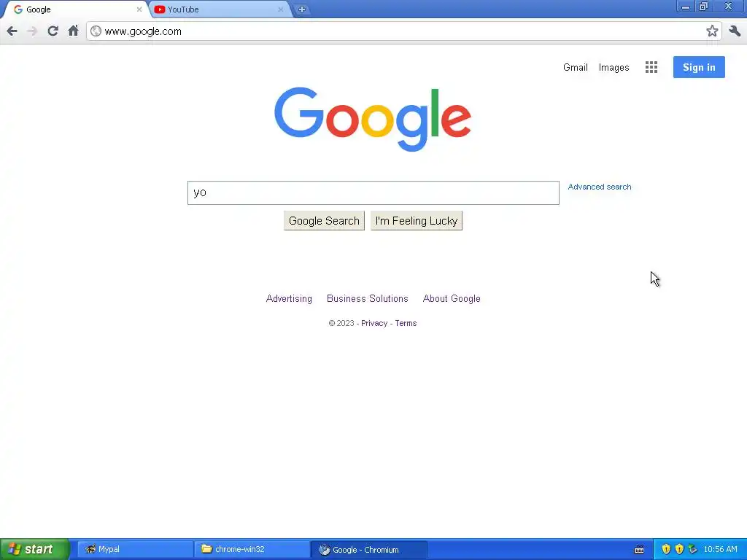Focus the Google search box containing yo

(x=373, y=192)
